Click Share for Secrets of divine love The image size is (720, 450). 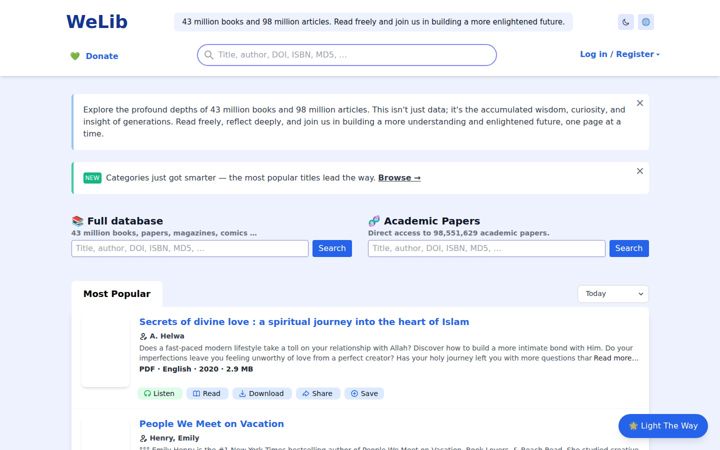(318, 394)
